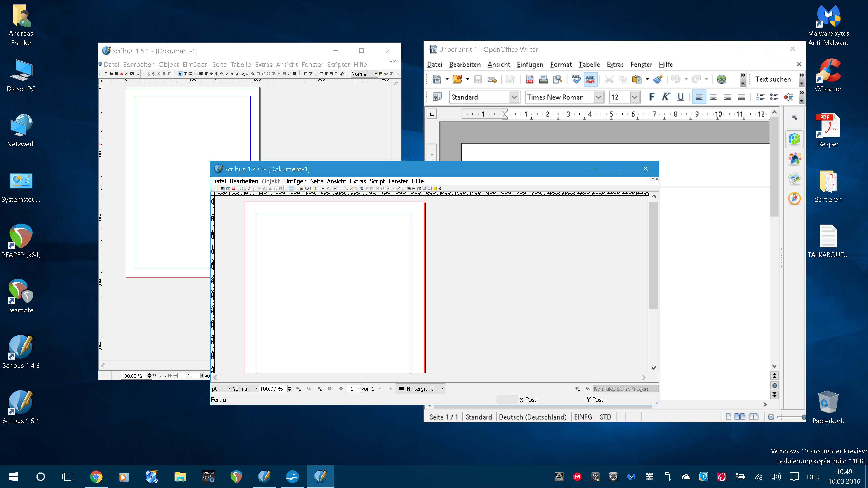Toggle automatic spellcheck ABC underline button

(x=590, y=79)
